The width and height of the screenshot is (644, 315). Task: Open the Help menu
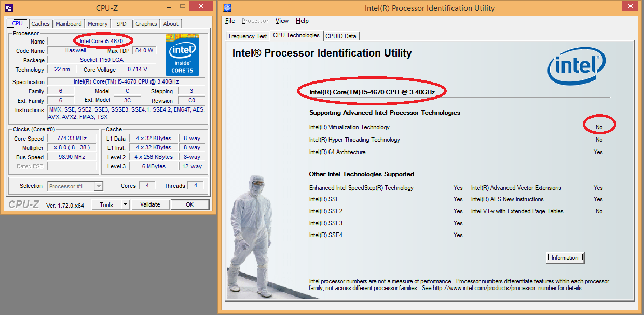(x=302, y=21)
